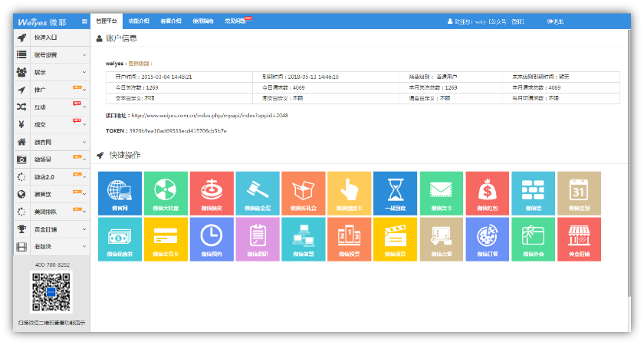Open the yellow pointing-hand scratch card tile
The height and width of the screenshot is (345, 644).
tap(350, 193)
